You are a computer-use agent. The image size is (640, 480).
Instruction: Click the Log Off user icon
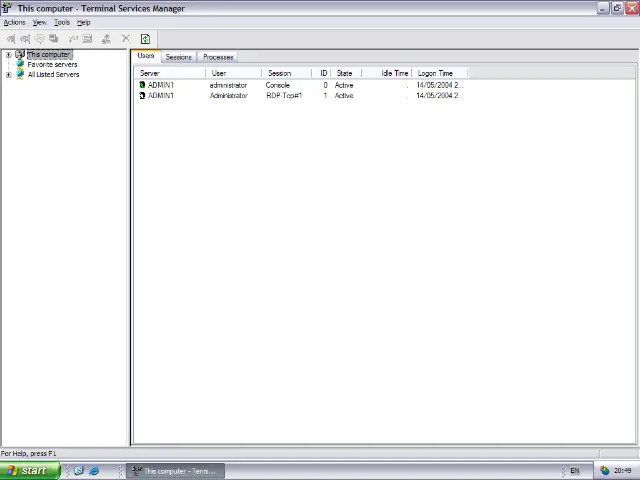(x=106, y=39)
